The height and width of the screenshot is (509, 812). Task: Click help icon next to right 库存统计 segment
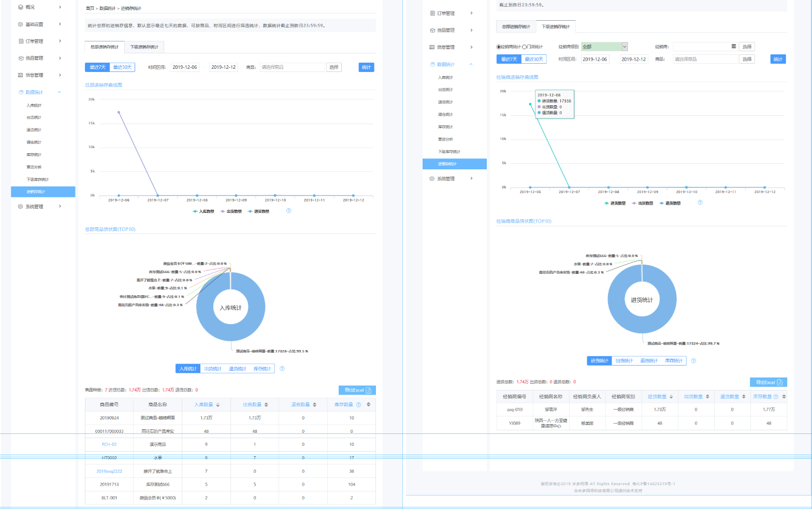pyautogui.click(x=694, y=361)
